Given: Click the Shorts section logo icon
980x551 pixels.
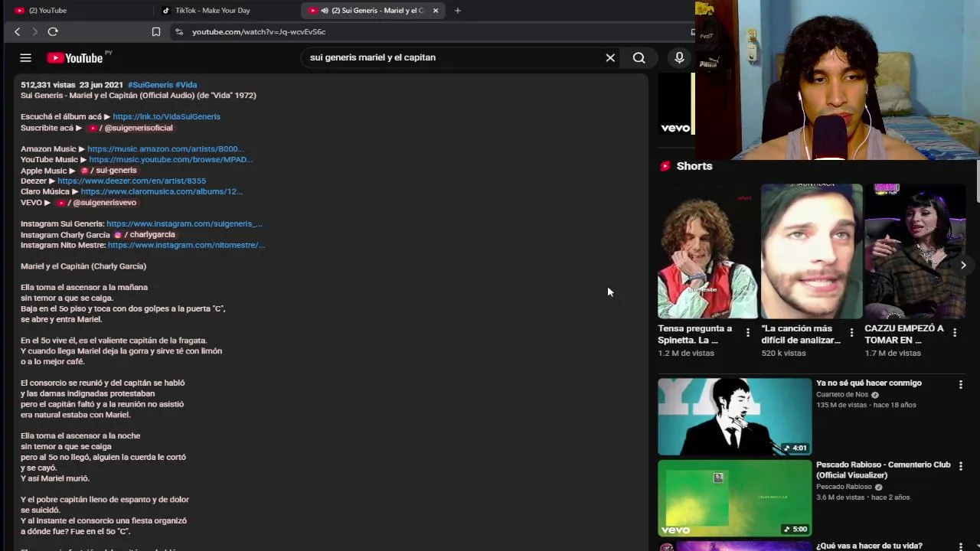Looking at the screenshot, I should (x=665, y=166).
